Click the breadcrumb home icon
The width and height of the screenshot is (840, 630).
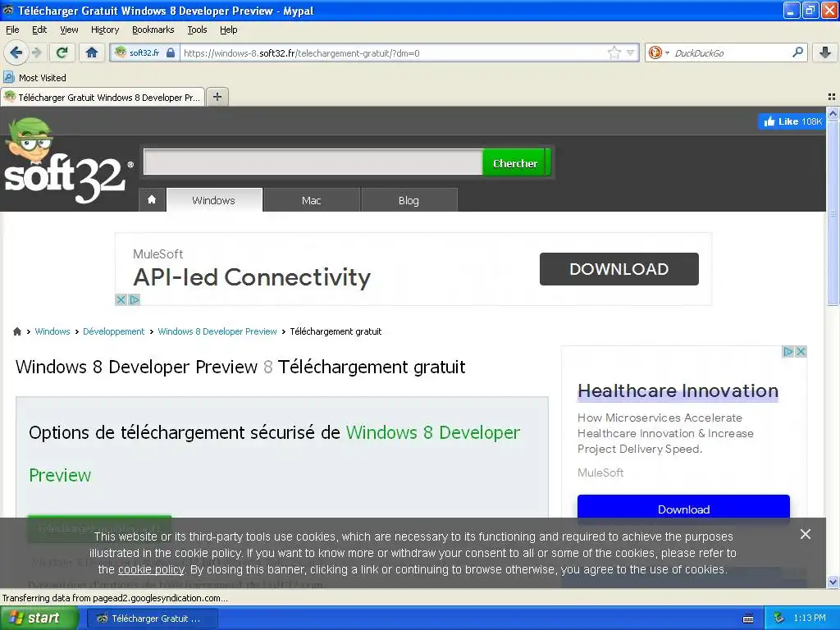[x=17, y=331]
